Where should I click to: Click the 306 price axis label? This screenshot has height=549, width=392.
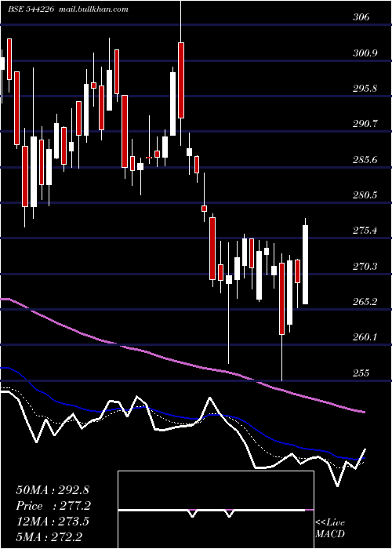pos(361,17)
